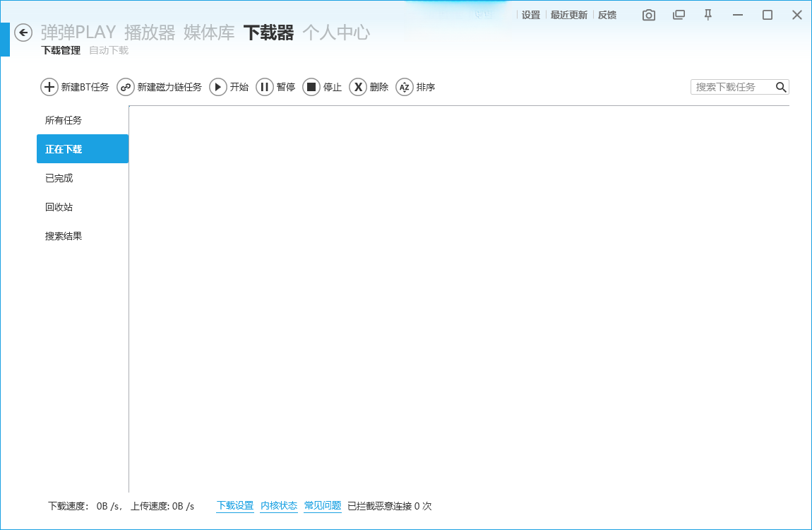This screenshot has height=530, width=812.
Task: Open the 内核状态 link
Action: pos(279,506)
